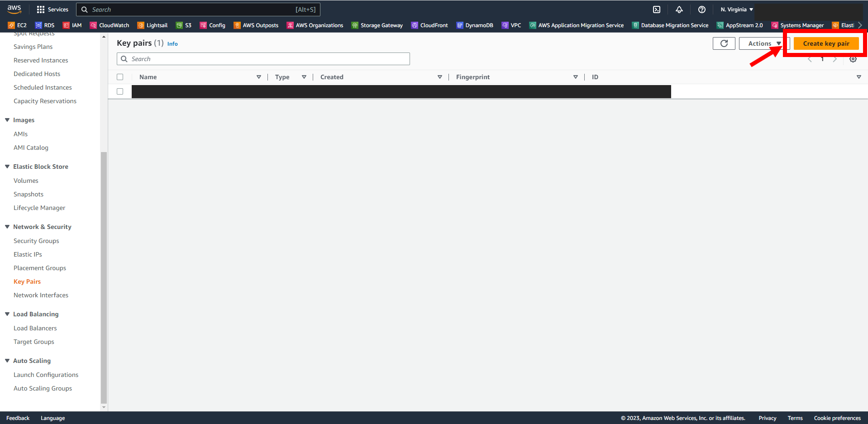Focus the top AWS Search bar
This screenshot has height=424, width=868.
[198, 10]
